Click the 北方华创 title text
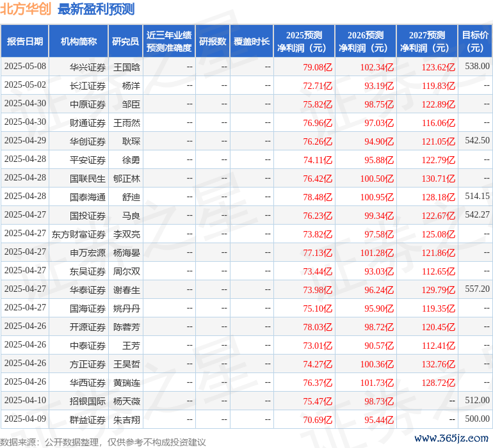 click(26, 9)
